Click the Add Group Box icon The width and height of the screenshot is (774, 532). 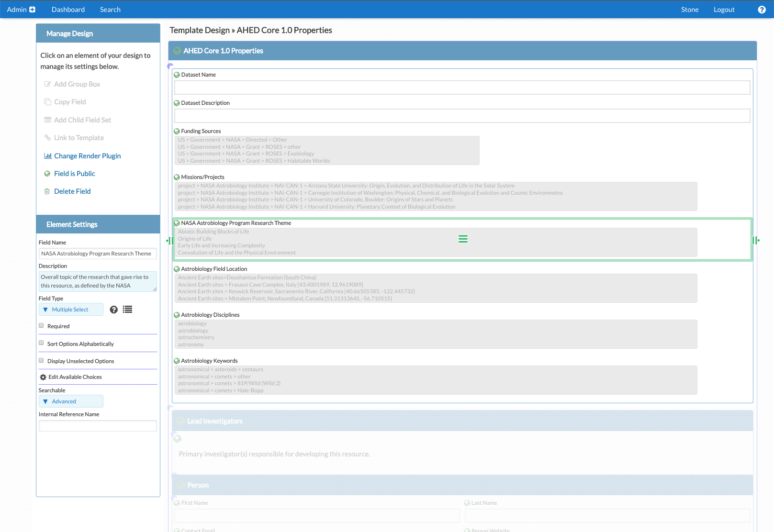coord(47,84)
